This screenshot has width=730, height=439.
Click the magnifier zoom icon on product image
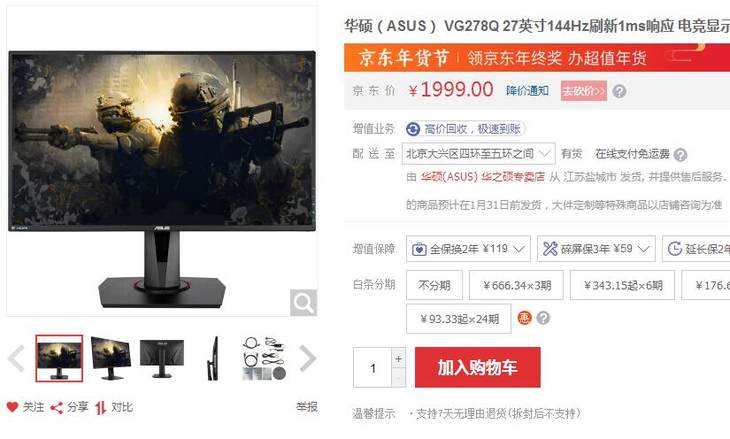304,303
